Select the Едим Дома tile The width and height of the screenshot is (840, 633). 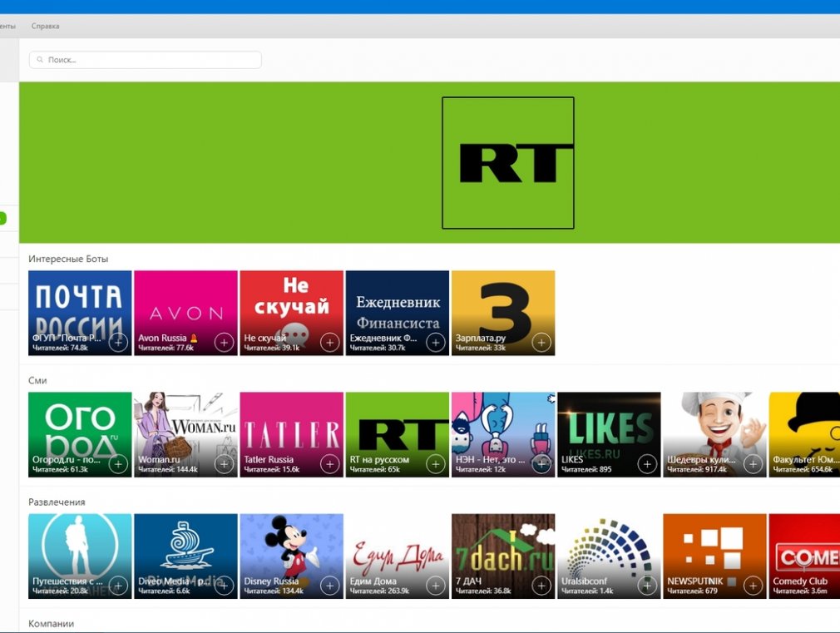[x=397, y=556]
